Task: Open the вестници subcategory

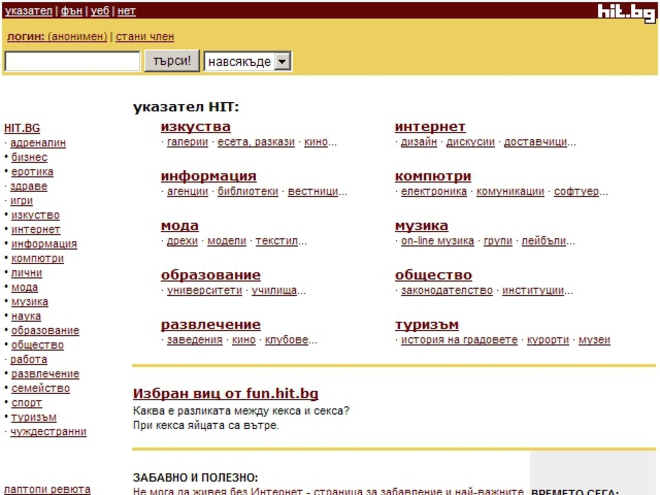Action: 313,192
